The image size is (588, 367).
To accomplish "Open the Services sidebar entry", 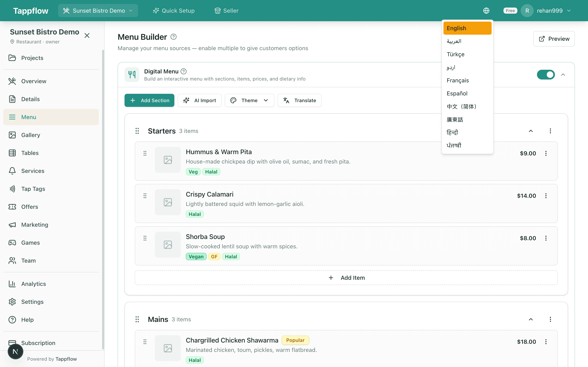I will [32, 171].
